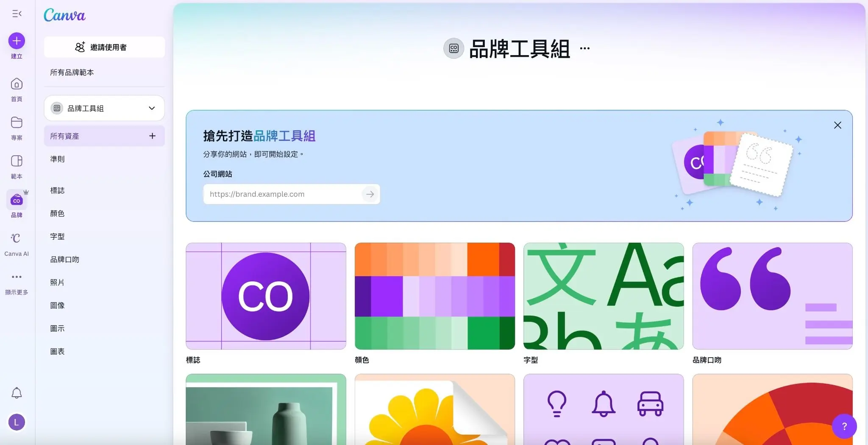The height and width of the screenshot is (445, 868).
Task: Click the purple 建立 plus button
Action: point(17,41)
